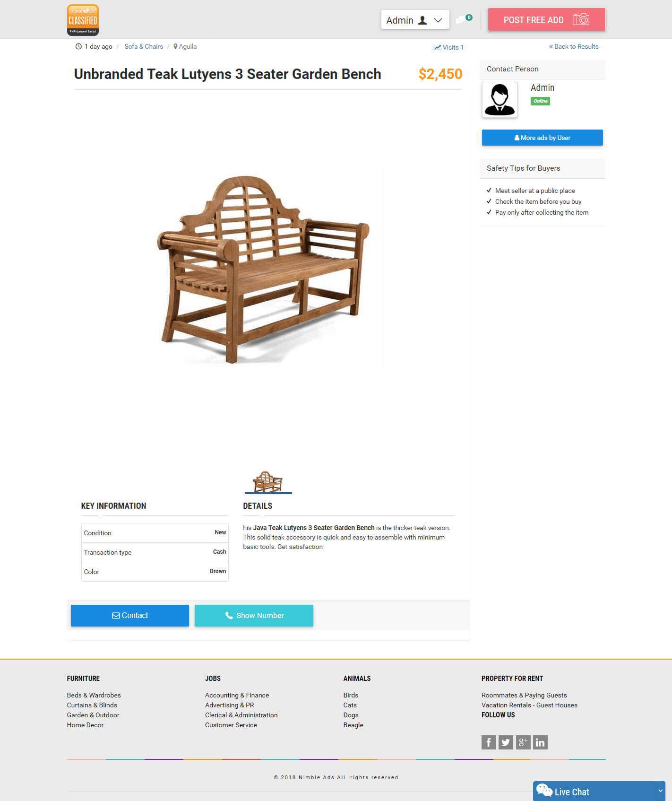Viewport: 672px width, 801px height.
Task: Click the Aguila location link
Action: [185, 46]
